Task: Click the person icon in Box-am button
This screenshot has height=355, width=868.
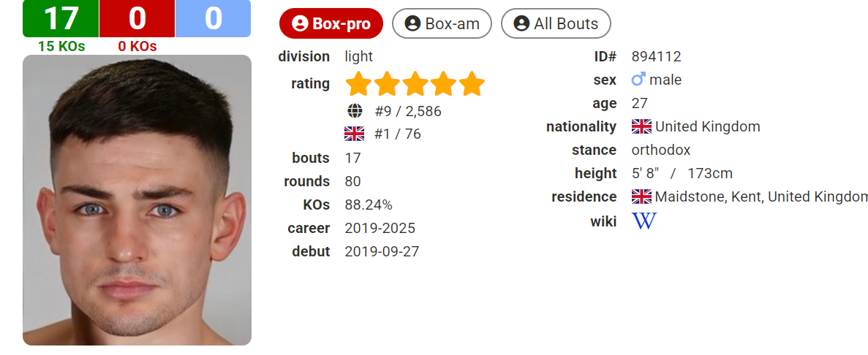Action: coord(412,24)
